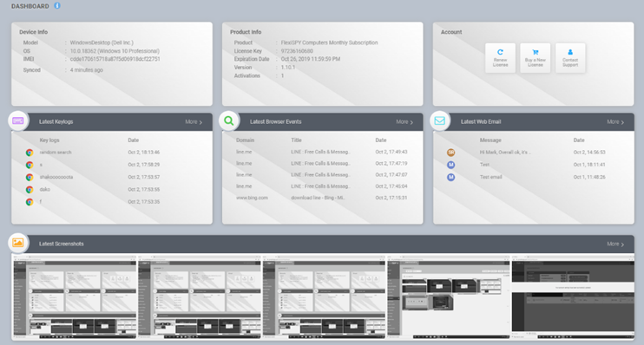Click the picture icon beside Latest Screenshots

point(18,243)
